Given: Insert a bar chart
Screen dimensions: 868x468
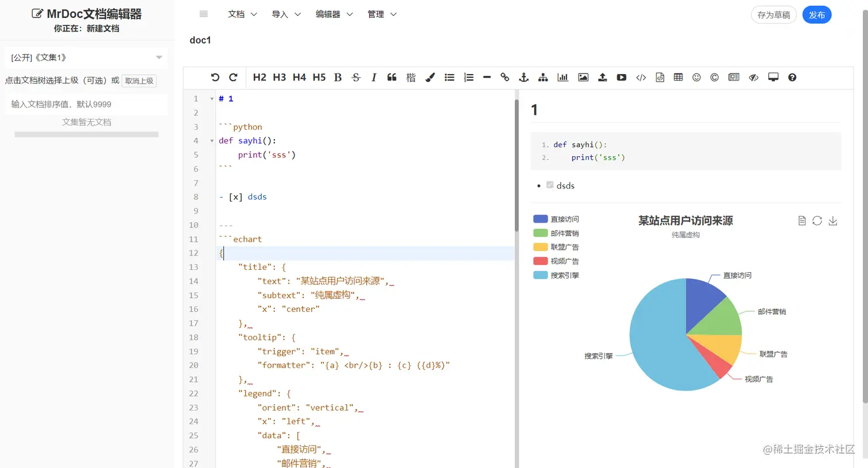Looking at the screenshot, I should [563, 78].
